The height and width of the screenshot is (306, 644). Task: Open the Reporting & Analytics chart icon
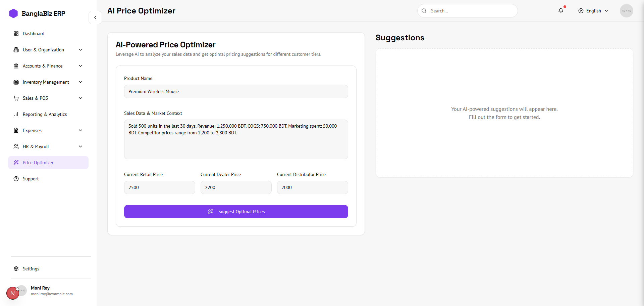pyautogui.click(x=16, y=114)
